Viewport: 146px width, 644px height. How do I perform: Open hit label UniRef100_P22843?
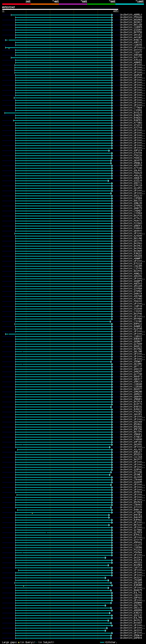(131, 223)
